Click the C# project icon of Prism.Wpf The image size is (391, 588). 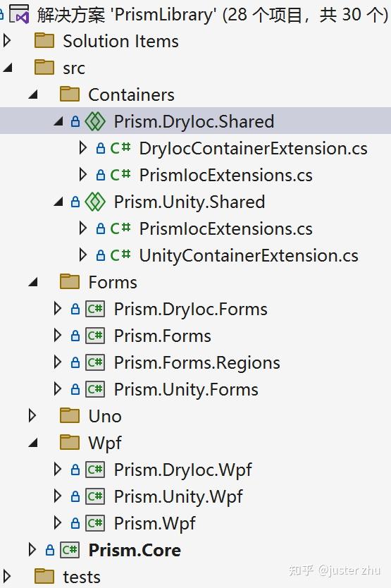95,523
